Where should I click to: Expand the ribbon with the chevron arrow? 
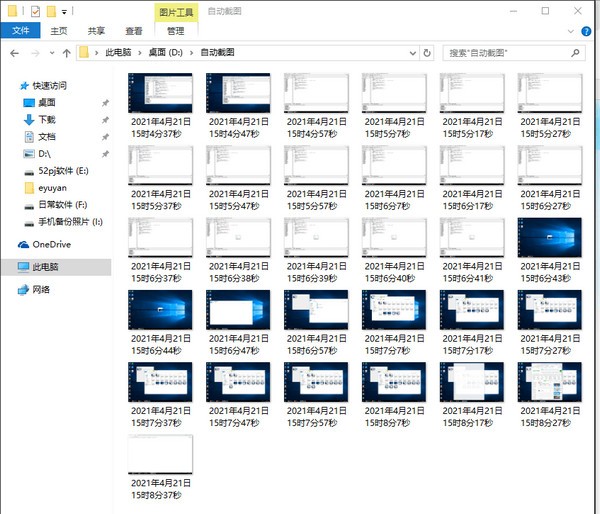573,31
